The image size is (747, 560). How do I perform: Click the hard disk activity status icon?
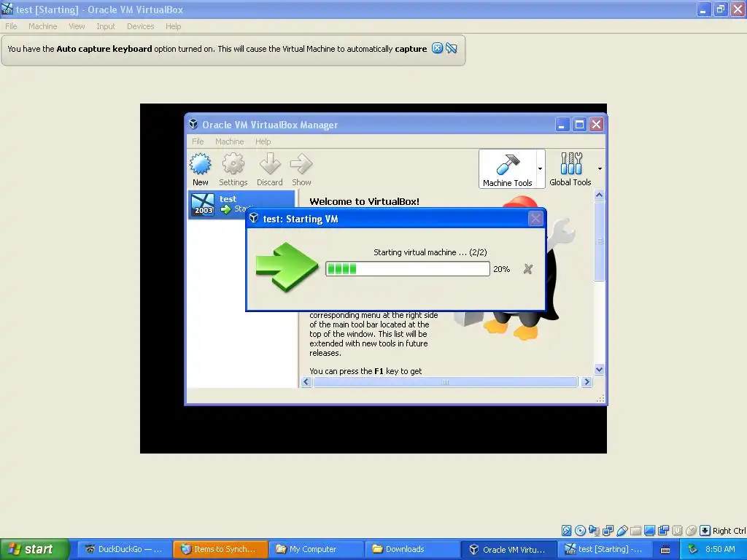[x=566, y=531]
